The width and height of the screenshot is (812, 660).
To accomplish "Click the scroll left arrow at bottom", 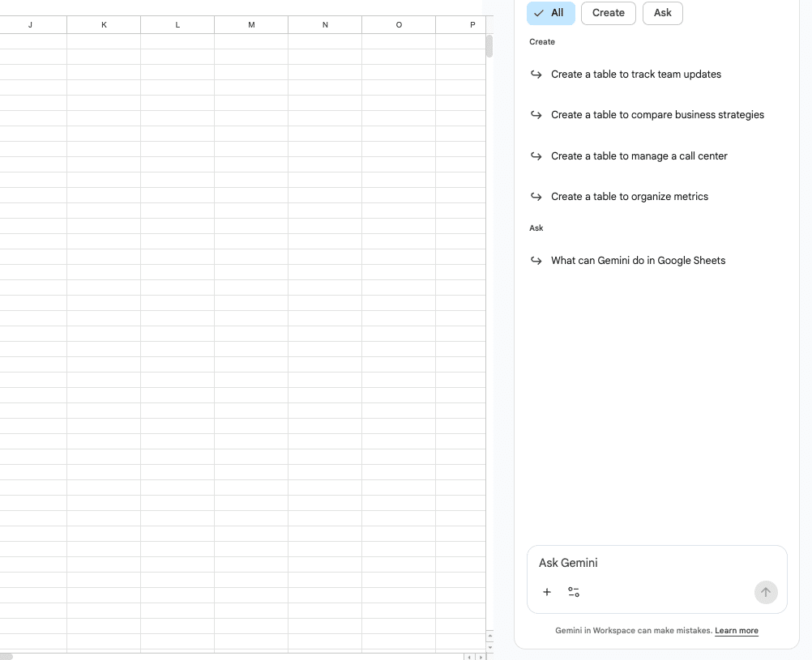I will coord(469,657).
